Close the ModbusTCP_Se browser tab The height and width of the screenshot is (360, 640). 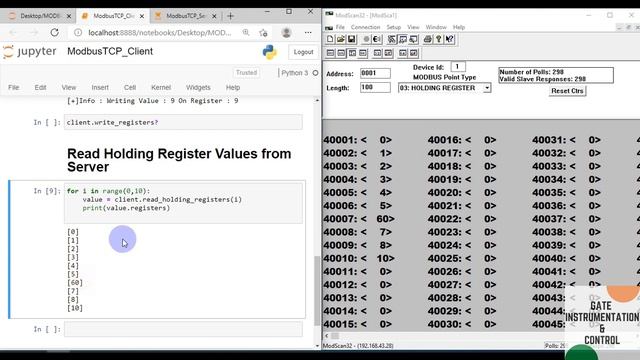point(214,16)
